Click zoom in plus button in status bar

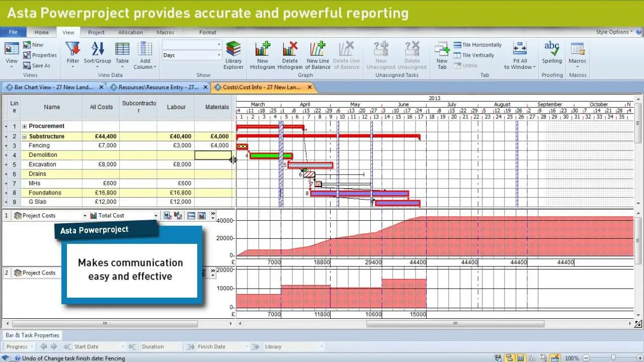(x=640, y=358)
